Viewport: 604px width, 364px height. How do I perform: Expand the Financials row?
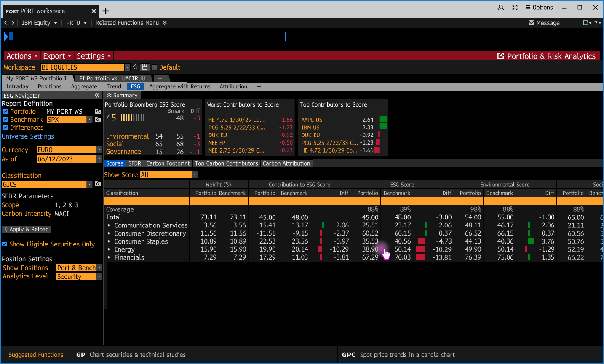pyautogui.click(x=109, y=257)
